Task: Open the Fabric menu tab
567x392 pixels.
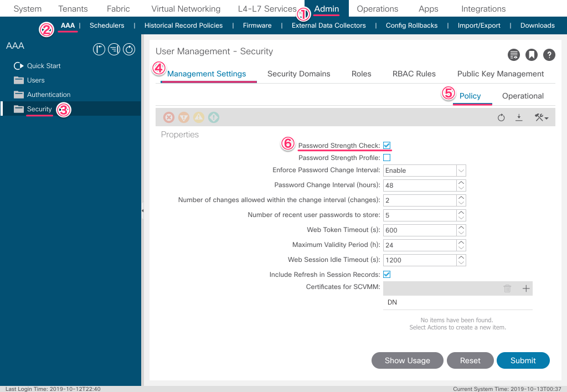Action: point(118,9)
